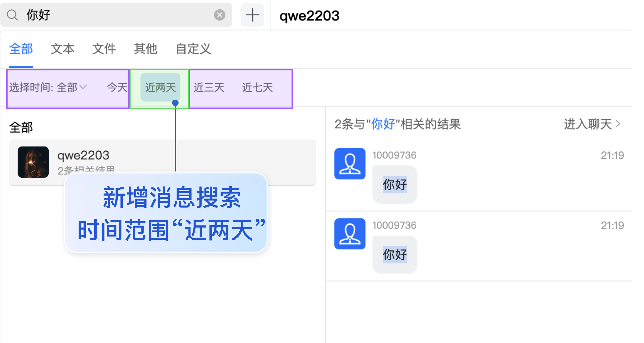
Task: Select the 近三天 time filter
Action: pyautogui.click(x=209, y=88)
